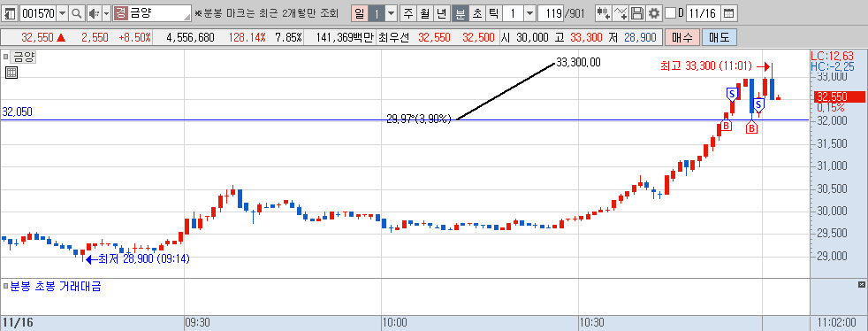Click the add line overlay icon
The height and width of the screenshot is (331, 868).
[x=621, y=13]
